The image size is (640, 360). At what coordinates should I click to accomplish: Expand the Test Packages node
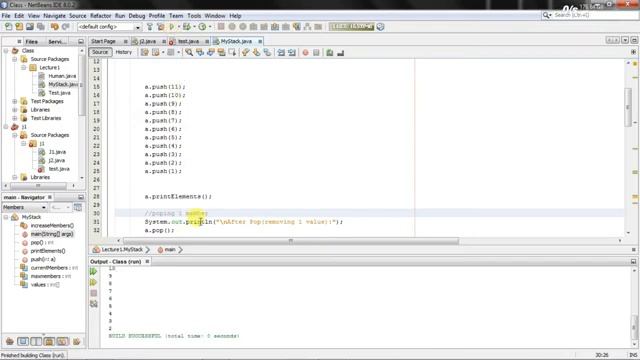(15, 101)
